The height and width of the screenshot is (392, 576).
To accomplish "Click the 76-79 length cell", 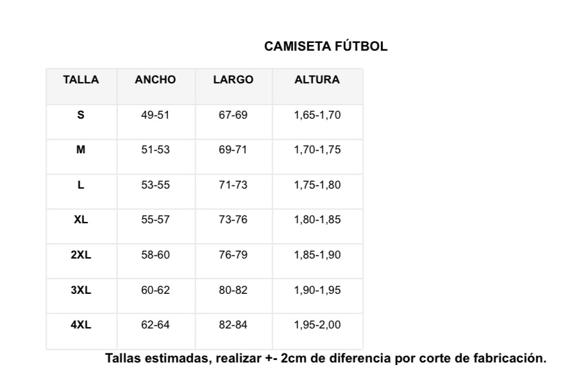I will pos(233,255).
